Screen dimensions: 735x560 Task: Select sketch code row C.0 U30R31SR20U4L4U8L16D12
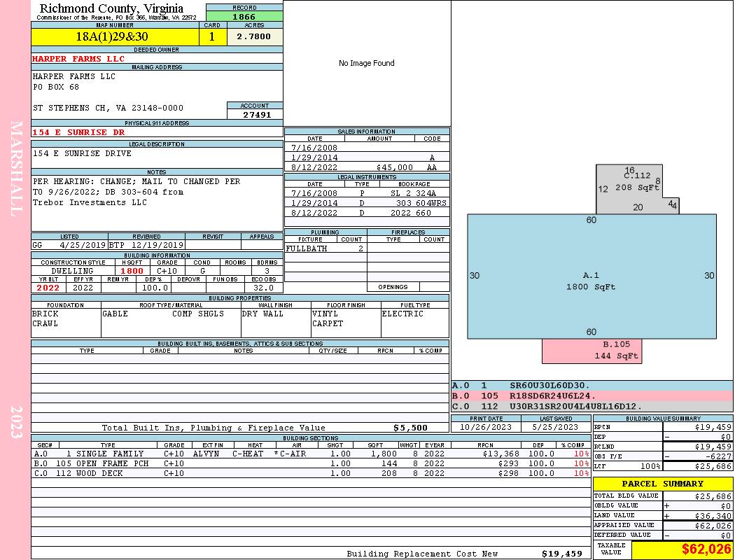coord(592,406)
